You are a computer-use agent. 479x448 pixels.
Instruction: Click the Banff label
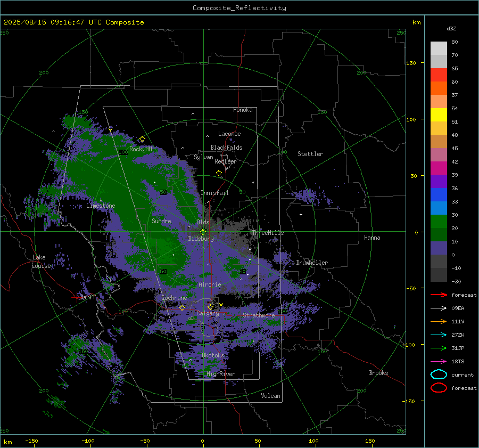point(88,297)
